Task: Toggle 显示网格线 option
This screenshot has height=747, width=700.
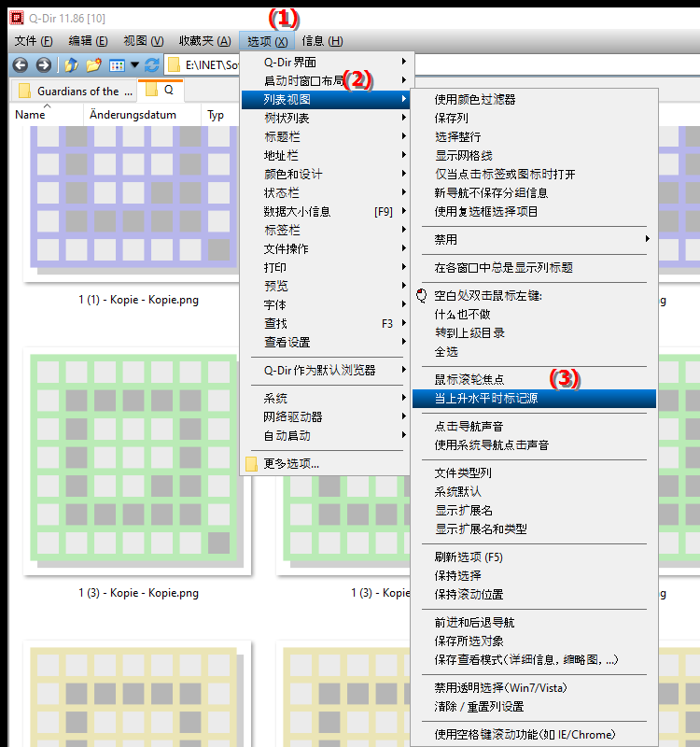Action: [x=534, y=155]
